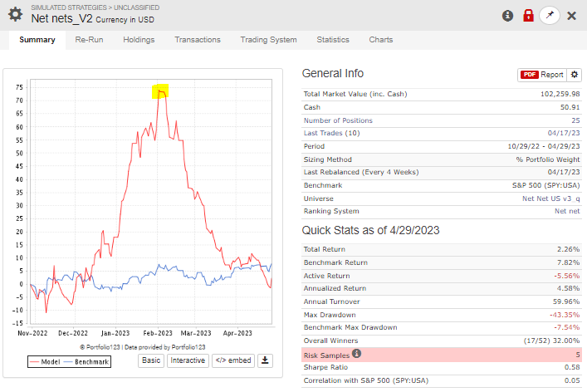
Task: Open the Charts tab
Action: click(381, 40)
